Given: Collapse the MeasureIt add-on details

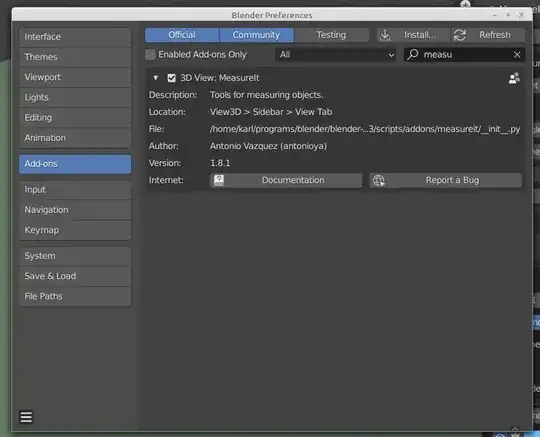Looking at the screenshot, I should [x=156, y=78].
